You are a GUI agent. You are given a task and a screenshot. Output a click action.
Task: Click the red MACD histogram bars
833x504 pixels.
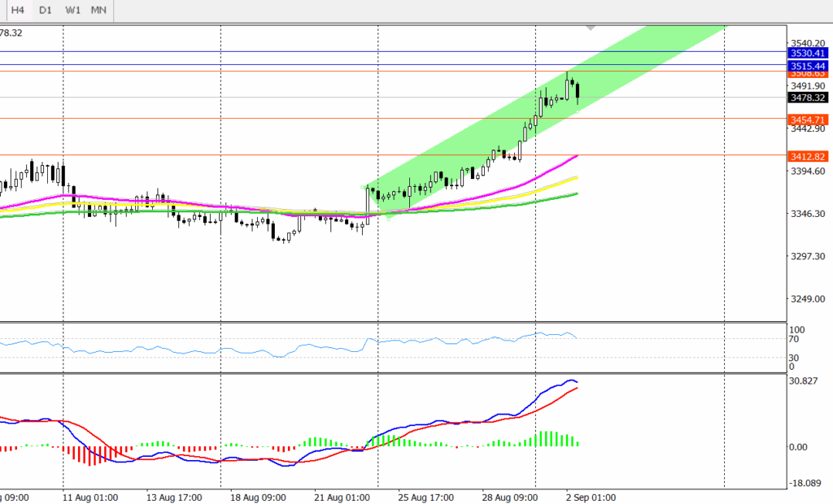tap(94, 455)
